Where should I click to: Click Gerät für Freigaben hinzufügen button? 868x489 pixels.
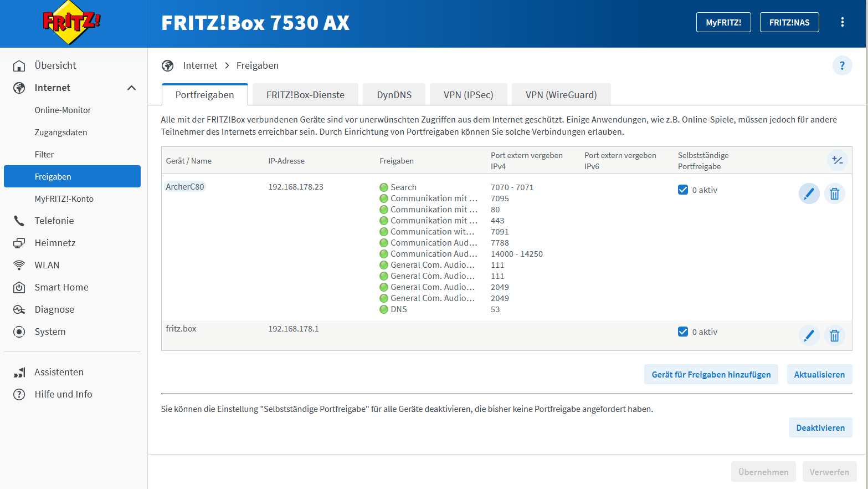click(711, 374)
